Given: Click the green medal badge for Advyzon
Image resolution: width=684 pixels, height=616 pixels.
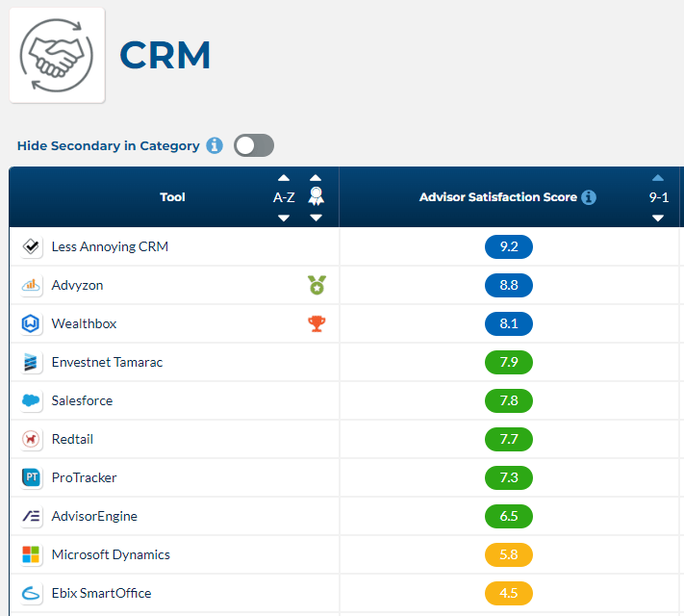Looking at the screenshot, I should (x=317, y=285).
